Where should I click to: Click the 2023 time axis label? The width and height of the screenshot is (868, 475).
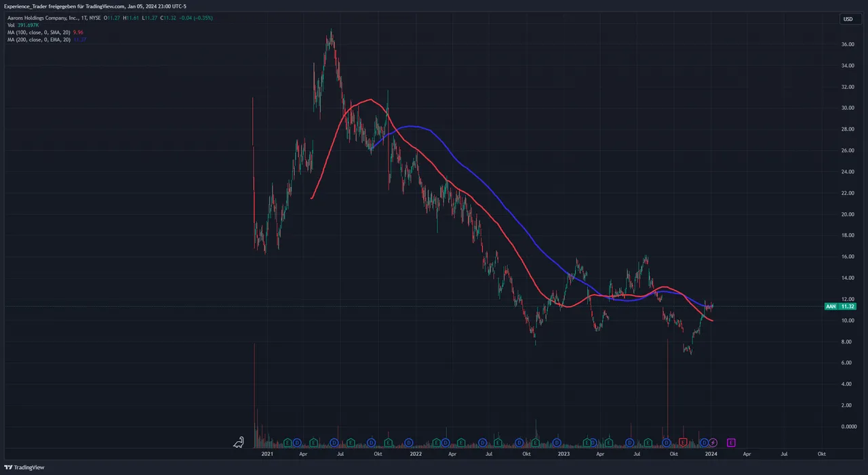[x=563, y=454]
